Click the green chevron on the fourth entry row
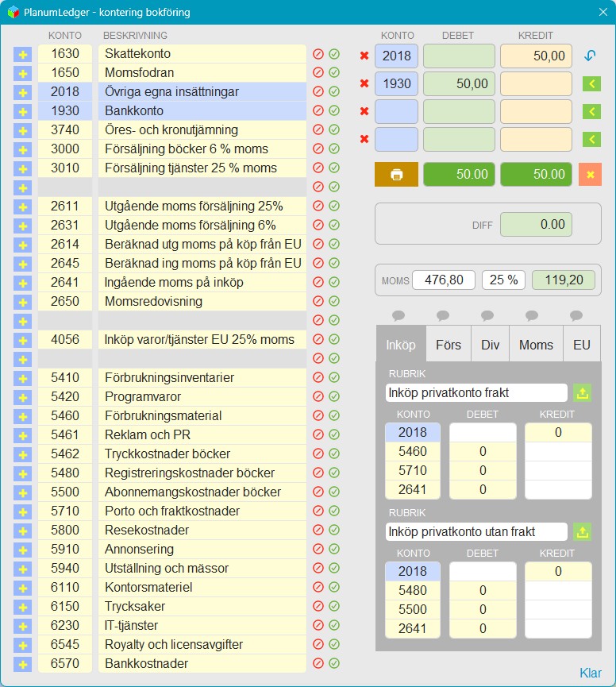The width and height of the screenshot is (616, 687). click(591, 140)
